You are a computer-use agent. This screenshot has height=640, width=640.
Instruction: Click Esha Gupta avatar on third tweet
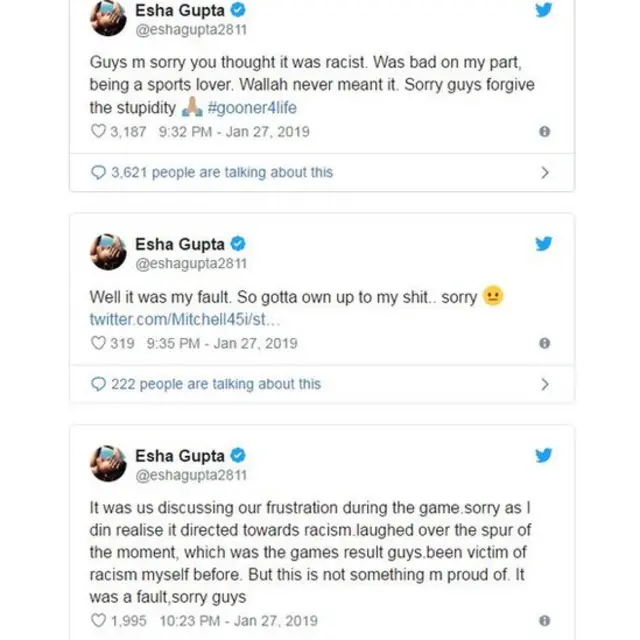point(108,464)
